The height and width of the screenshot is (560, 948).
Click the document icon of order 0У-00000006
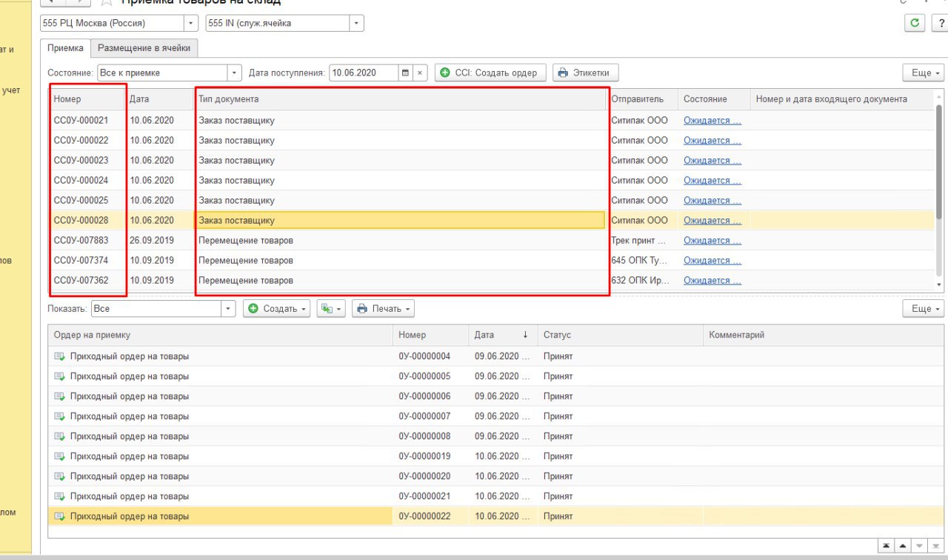[59, 396]
